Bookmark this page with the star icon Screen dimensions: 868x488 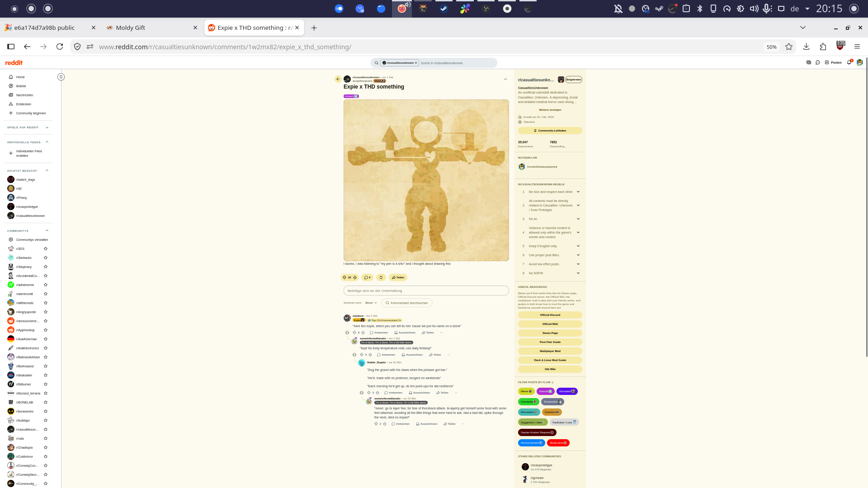pyautogui.click(x=789, y=47)
